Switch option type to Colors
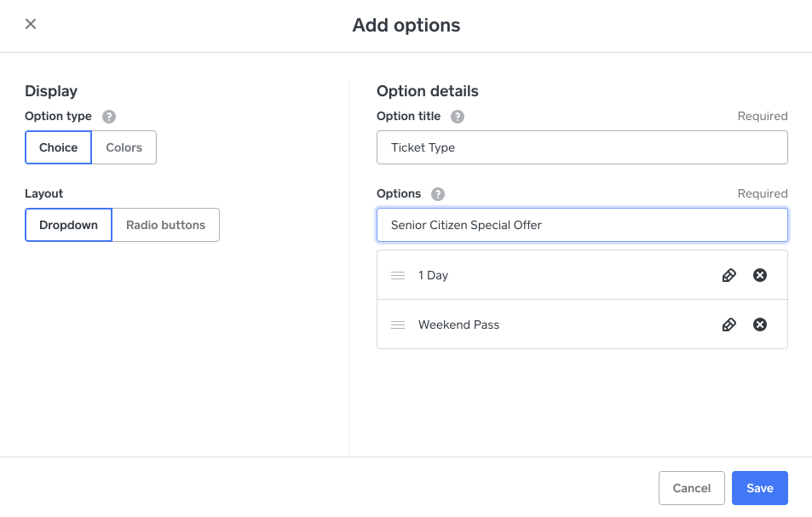Screen dimensions: 812x517 [123, 147]
